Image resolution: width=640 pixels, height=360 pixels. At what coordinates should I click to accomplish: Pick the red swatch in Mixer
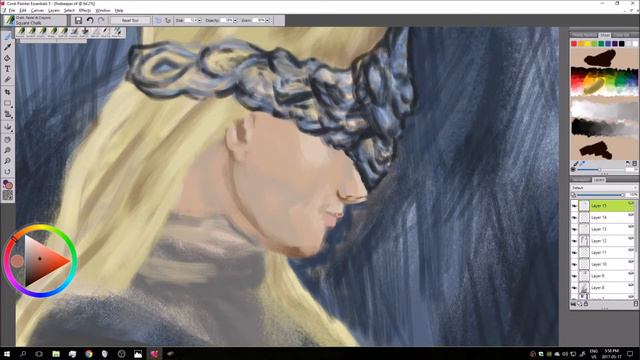click(574, 44)
